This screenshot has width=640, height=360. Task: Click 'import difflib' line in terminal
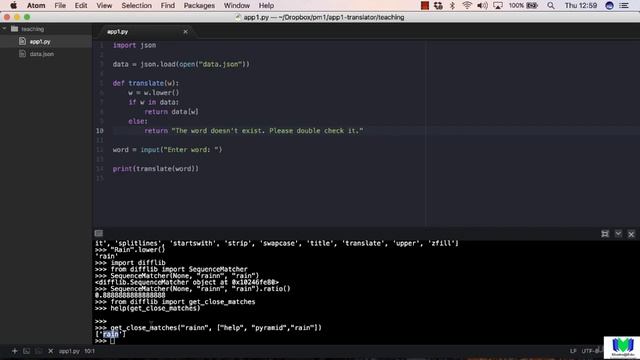138,262
